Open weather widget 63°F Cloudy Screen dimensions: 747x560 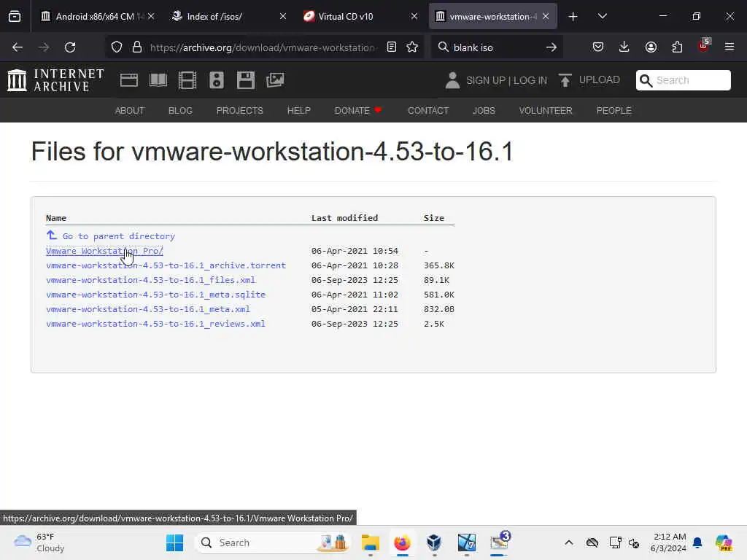click(39, 542)
